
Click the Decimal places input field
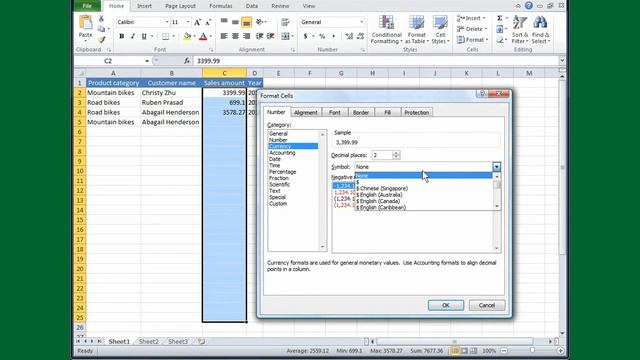[382, 155]
